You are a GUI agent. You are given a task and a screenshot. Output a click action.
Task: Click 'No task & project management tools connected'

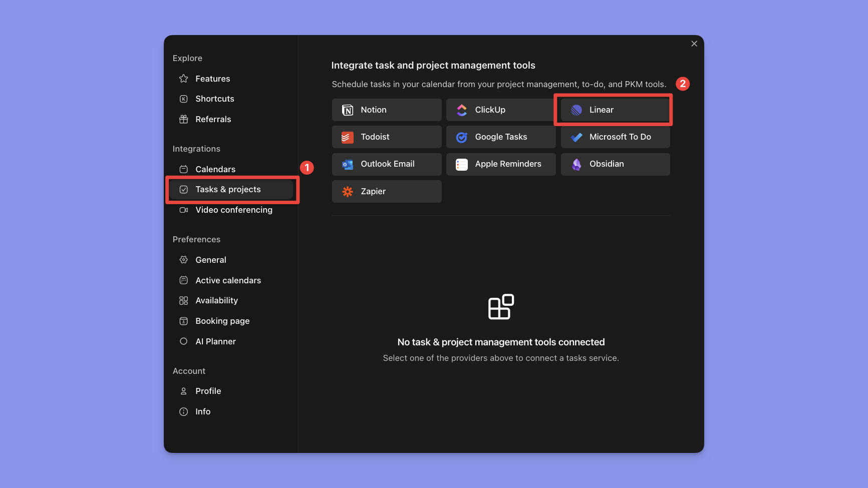pos(501,342)
